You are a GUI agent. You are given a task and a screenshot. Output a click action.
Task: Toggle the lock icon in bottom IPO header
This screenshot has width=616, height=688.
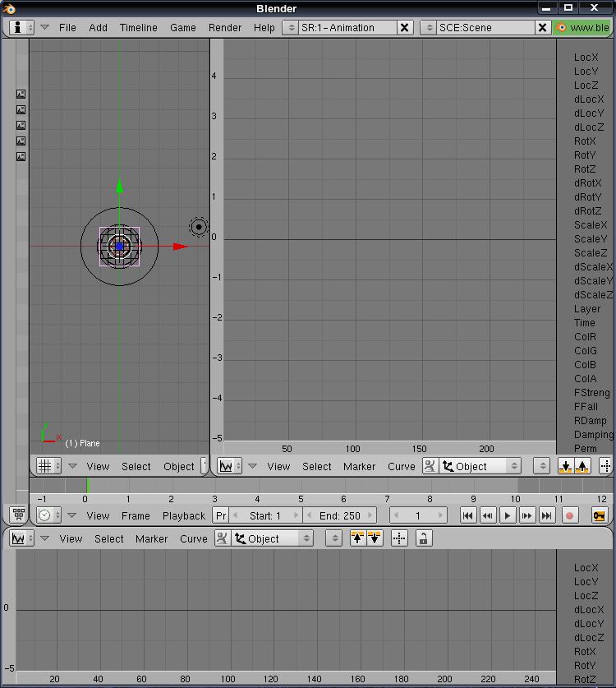tap(423, 538)
